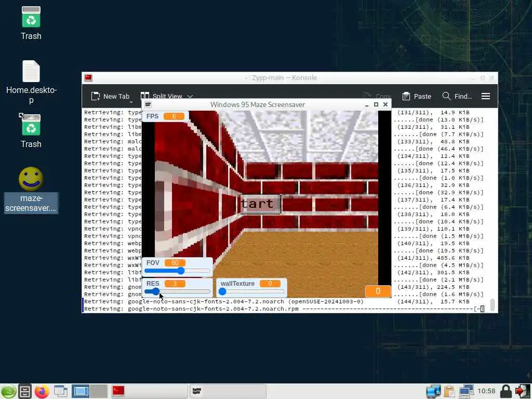Expand the Split View dropdown chevron
532x399 pixels.
(190, 96)
